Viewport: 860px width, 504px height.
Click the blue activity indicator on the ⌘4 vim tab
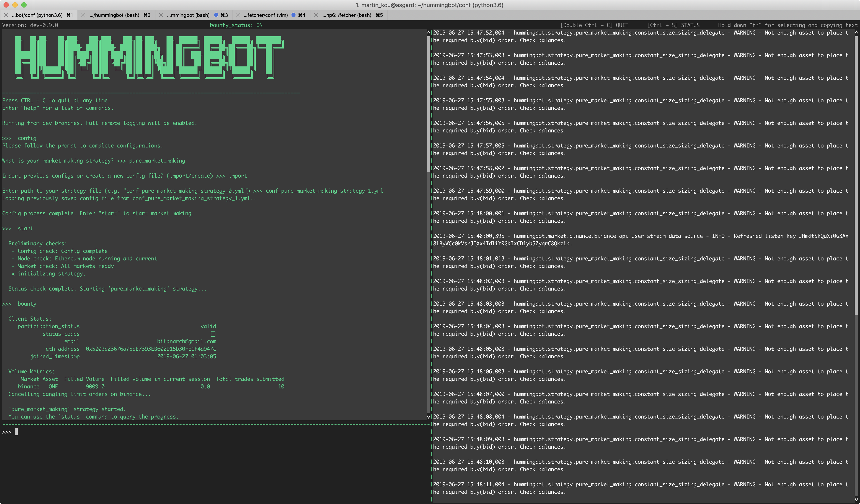point(293,15)
